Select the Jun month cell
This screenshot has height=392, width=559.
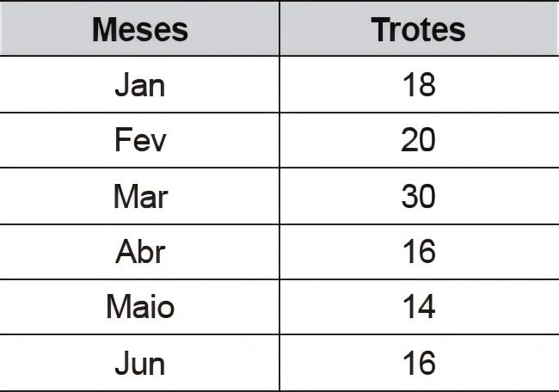tap(139, 363)
